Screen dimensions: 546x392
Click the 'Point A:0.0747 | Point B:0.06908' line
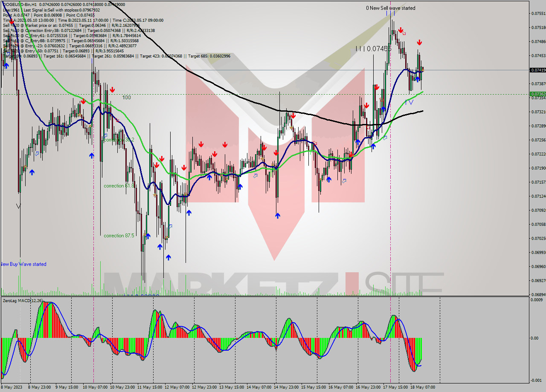point(49,15)
